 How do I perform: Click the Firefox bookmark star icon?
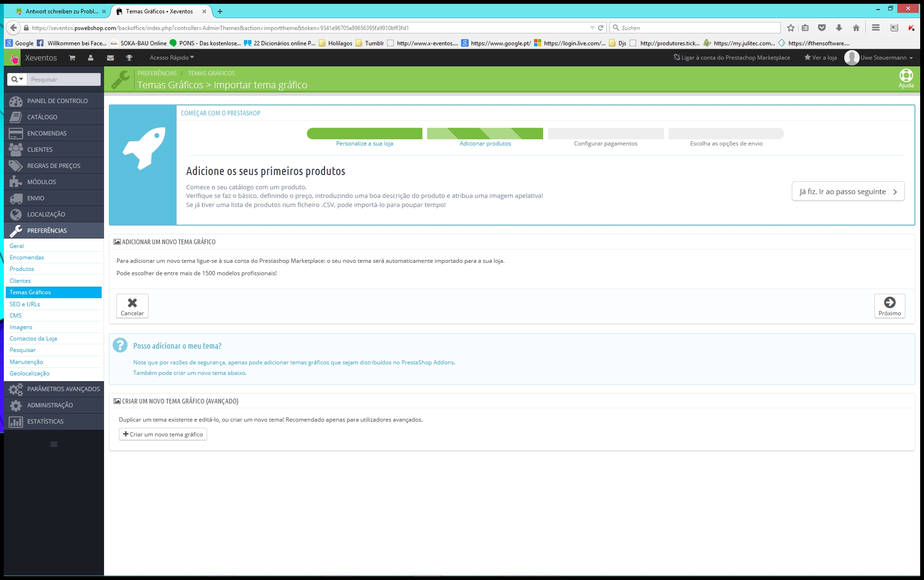pyautogui.click(x=791, y=28)
